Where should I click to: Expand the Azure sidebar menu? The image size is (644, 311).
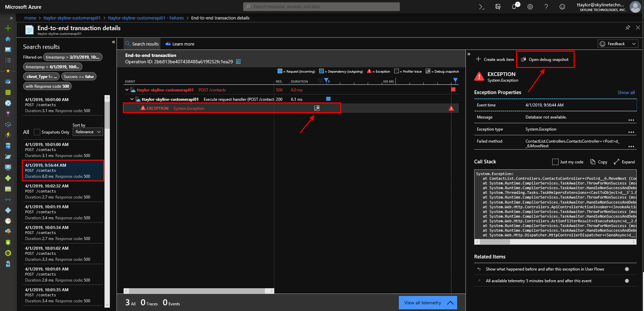(x=11, y=18)
